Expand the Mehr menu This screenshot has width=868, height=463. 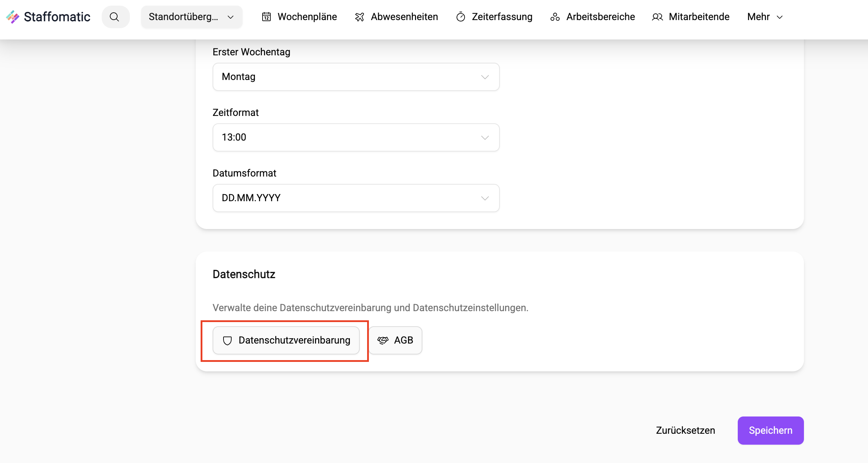[x=765, y=17]
